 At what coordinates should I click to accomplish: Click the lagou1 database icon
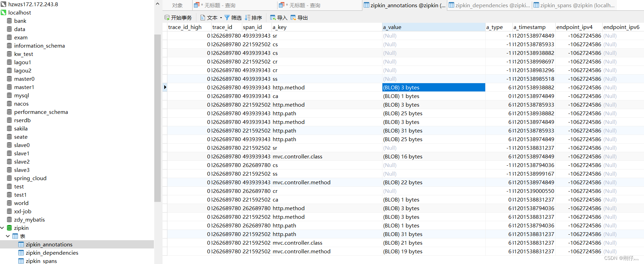pyautogui.click(x=9, y=62)
